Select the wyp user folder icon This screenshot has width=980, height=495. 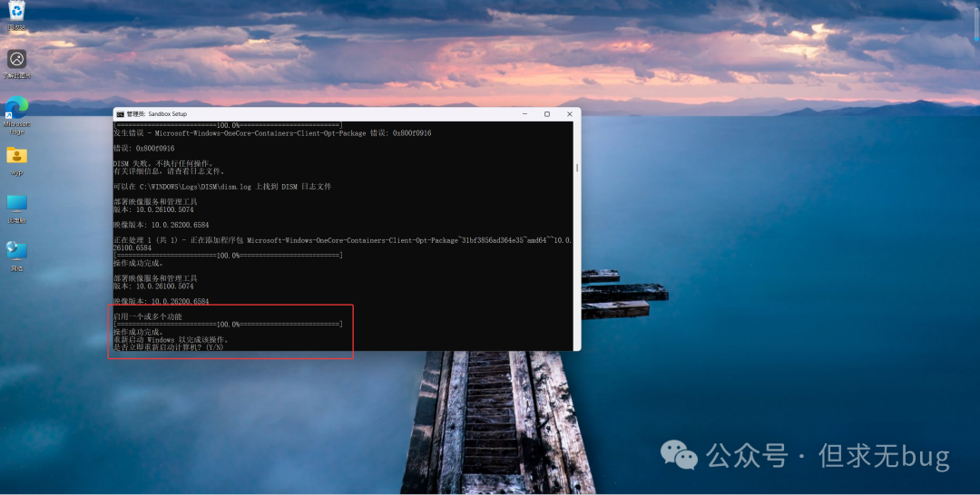pos(16,157)
